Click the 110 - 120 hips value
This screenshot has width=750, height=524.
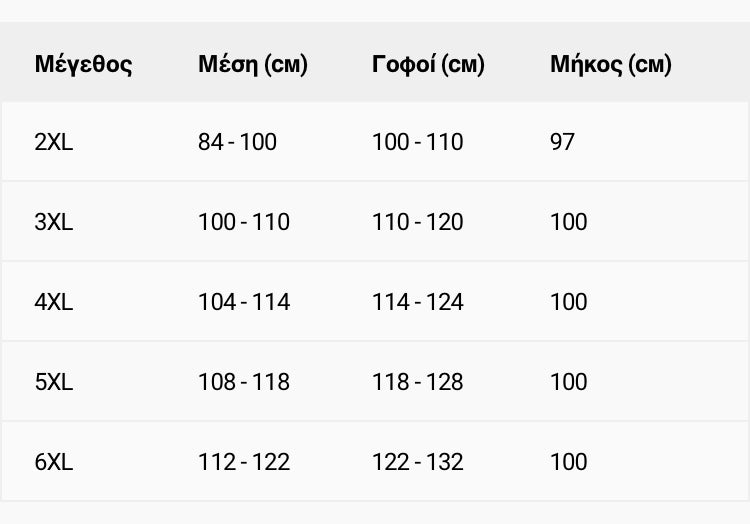(x=418, y=222)
